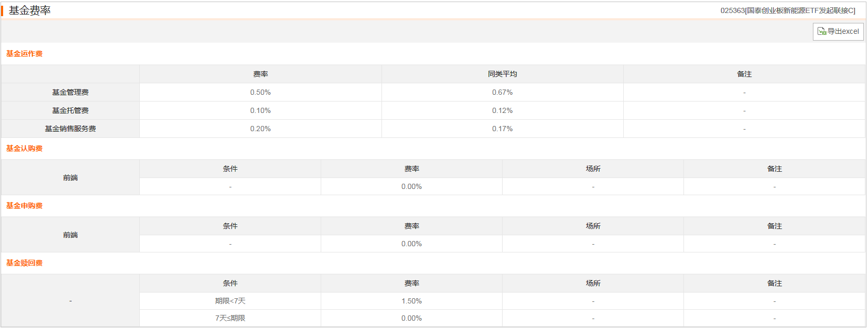
Task: Click the 基金托管费 row label
Action: (x=70, y=110)
